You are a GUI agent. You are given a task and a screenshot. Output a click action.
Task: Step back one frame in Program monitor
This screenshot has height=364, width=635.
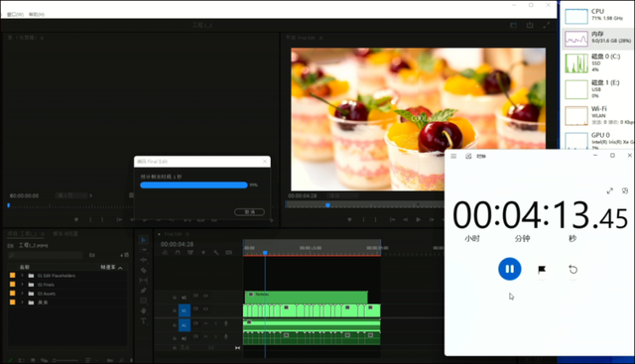[x=405, y=219]
